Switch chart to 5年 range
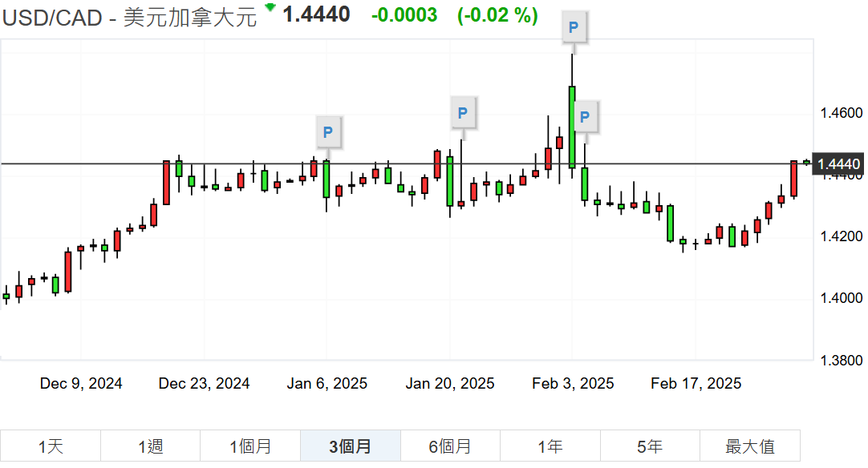868x468 pixels. (650, 446)
